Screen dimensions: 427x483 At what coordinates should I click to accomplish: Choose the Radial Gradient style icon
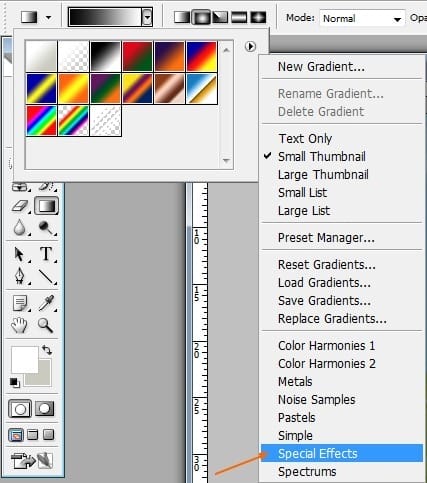click(201, 17)
